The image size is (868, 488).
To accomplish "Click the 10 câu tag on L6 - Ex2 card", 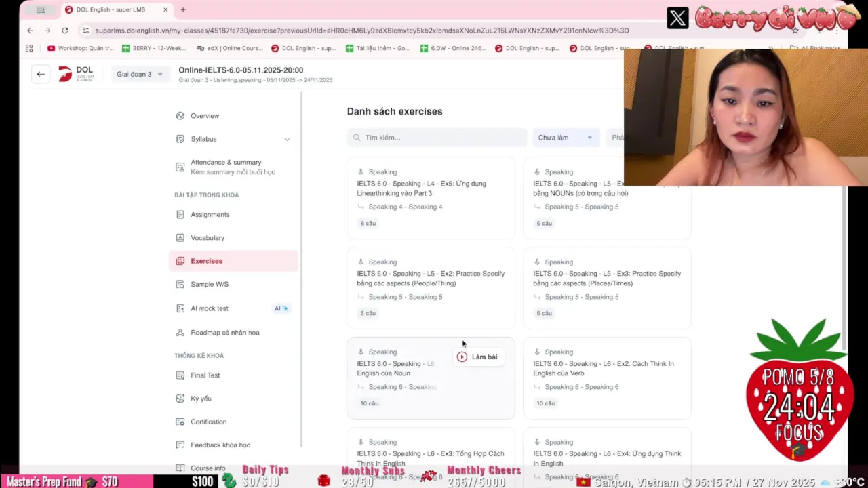I will click(x=546, y=403).
